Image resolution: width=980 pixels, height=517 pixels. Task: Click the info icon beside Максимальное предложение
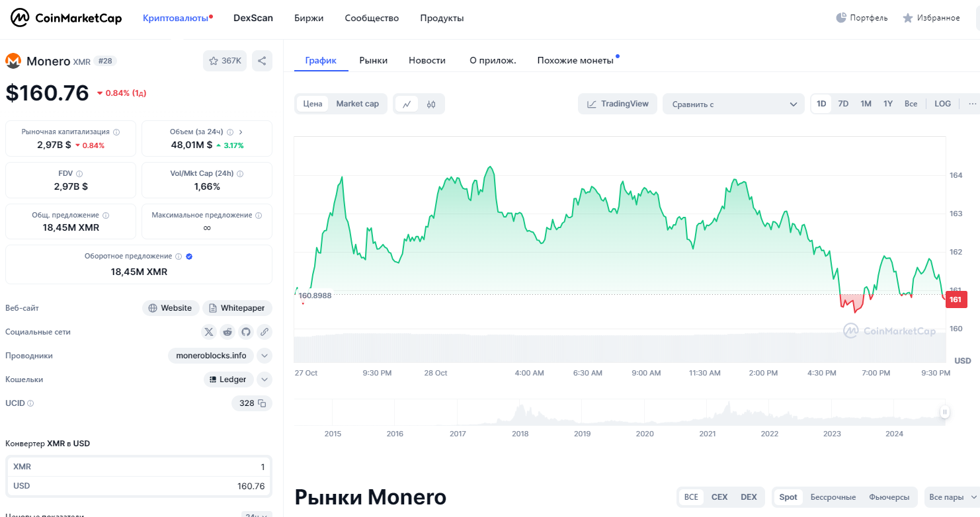(x=259, y=216)
